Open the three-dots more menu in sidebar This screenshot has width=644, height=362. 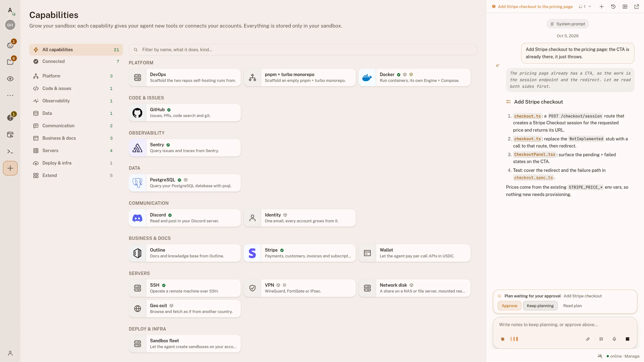[10, 95]
